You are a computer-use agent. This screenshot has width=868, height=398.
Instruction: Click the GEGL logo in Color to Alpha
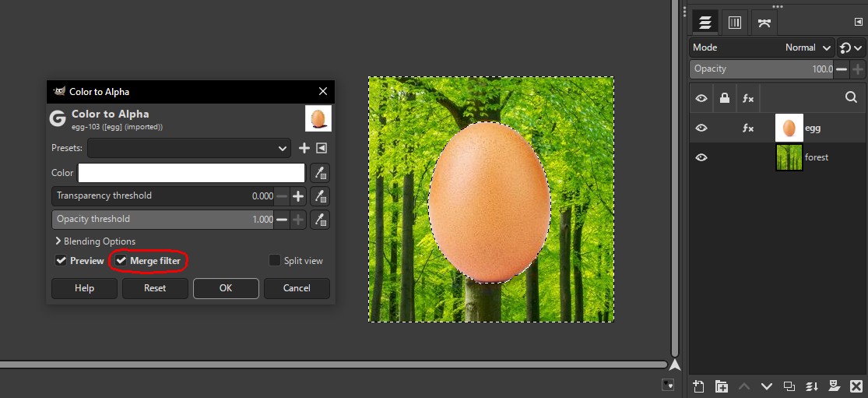pyautogui.click(x=58, y=118)
